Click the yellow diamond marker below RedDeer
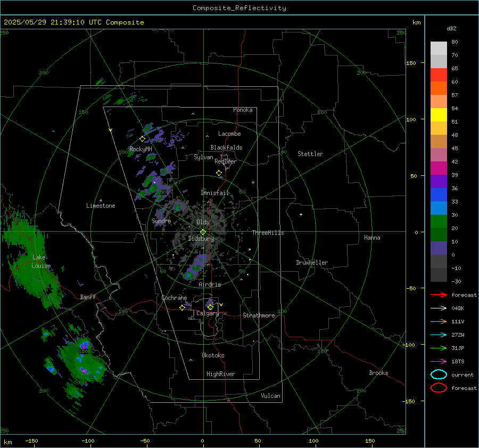The width and height of the screenshot is (479, 448). coord(219,173)
